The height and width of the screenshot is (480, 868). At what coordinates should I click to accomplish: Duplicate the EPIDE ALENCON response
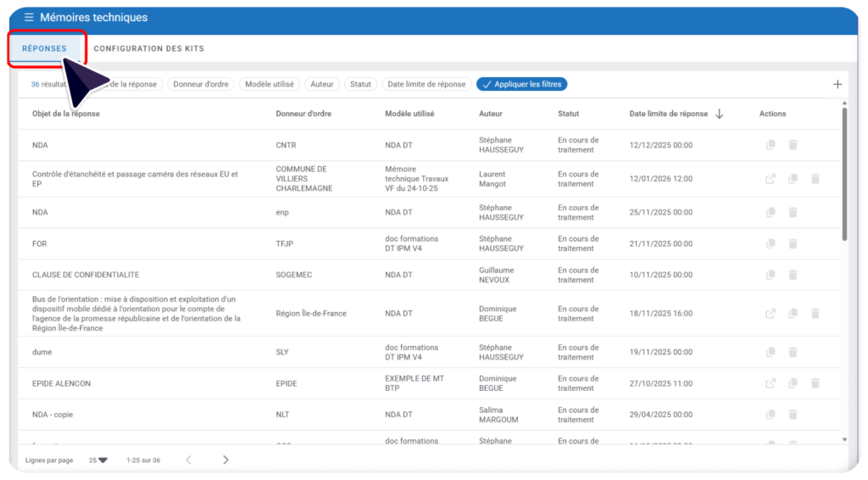[793, 383]
